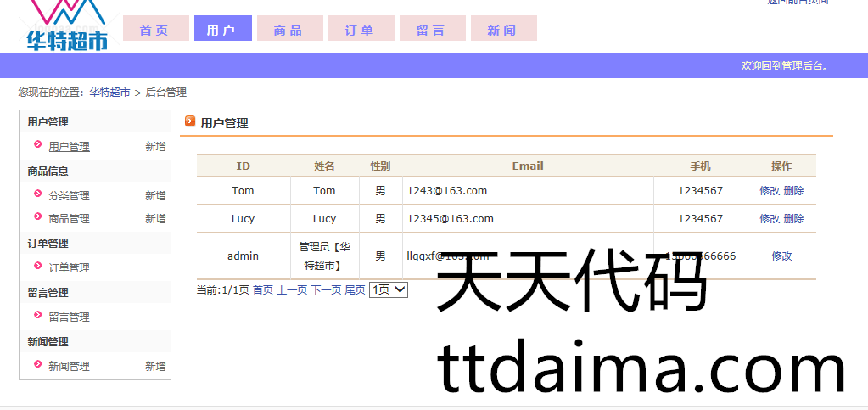Select the 新闻 navigation tab
This screenshot has height=410, width=868.
coord(502,30)
